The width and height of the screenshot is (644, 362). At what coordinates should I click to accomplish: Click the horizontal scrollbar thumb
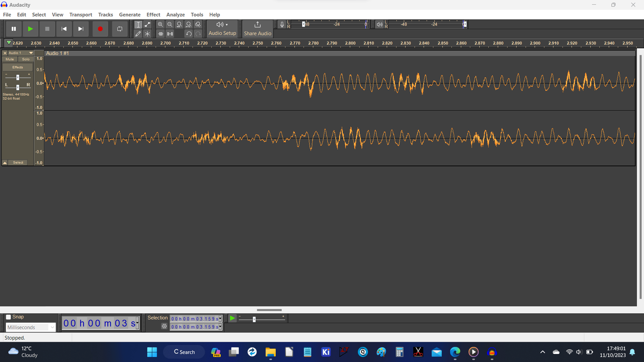(x=269, y=310)
